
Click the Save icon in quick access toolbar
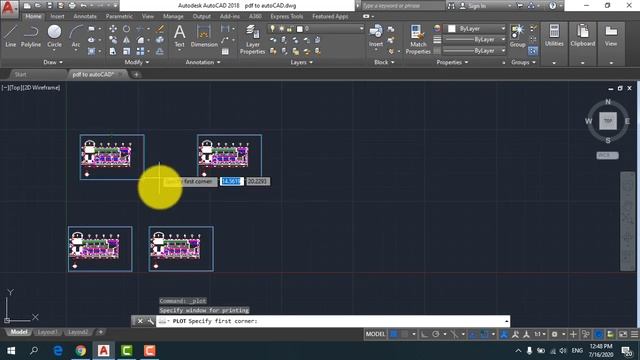coord(49,6)
